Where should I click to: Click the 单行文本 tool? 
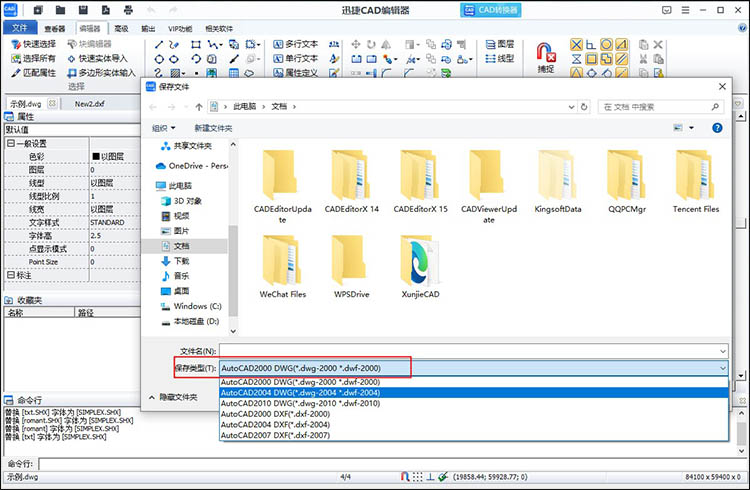[296, 58]
